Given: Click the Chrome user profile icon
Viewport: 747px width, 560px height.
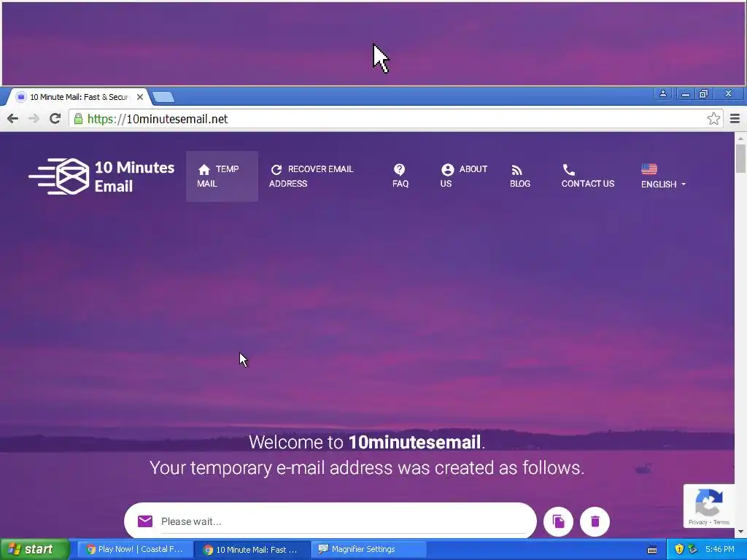Looking at the screenshot, I should coord(662,94).
